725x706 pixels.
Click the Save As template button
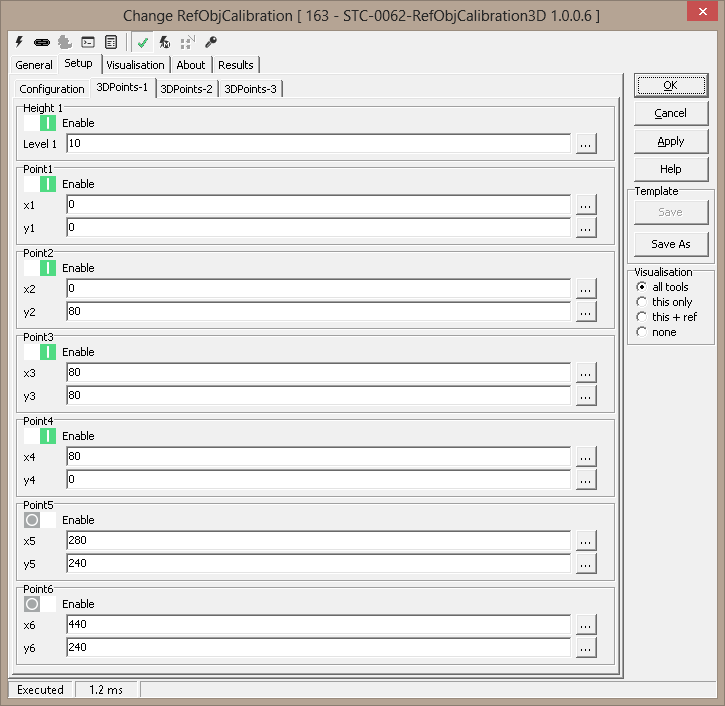point(670,244)
